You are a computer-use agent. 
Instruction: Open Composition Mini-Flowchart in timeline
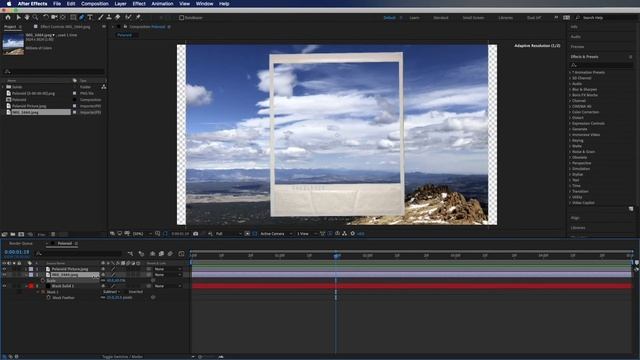(x=131, y=254)
